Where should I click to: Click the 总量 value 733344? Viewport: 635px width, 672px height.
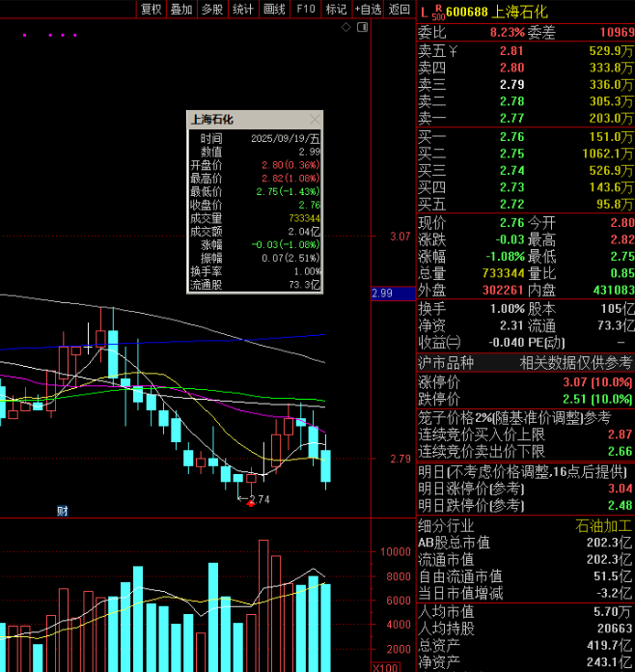click(503, 273)
